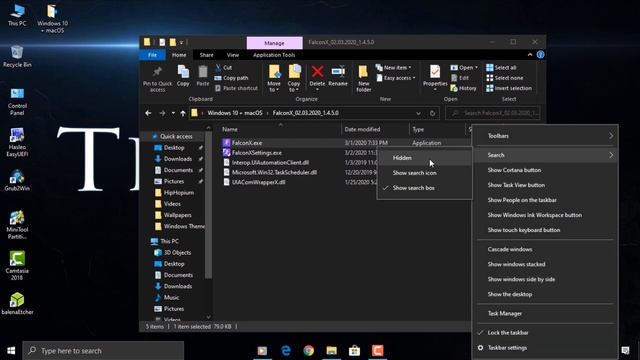This screenshot has height=360, width=640.
Task: Open the Application Tools tab
Action: pos(274,55)
